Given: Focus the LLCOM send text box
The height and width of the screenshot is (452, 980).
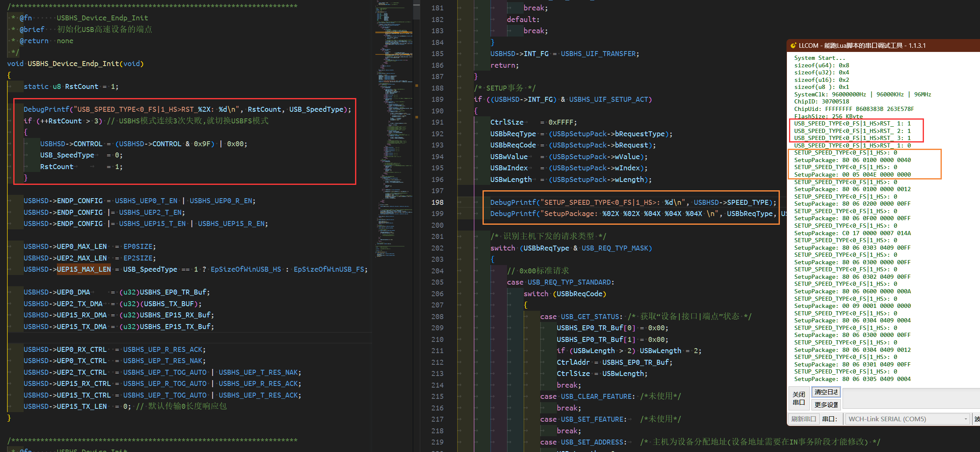Looking at the screenshot, I should [x=911, y=398].
